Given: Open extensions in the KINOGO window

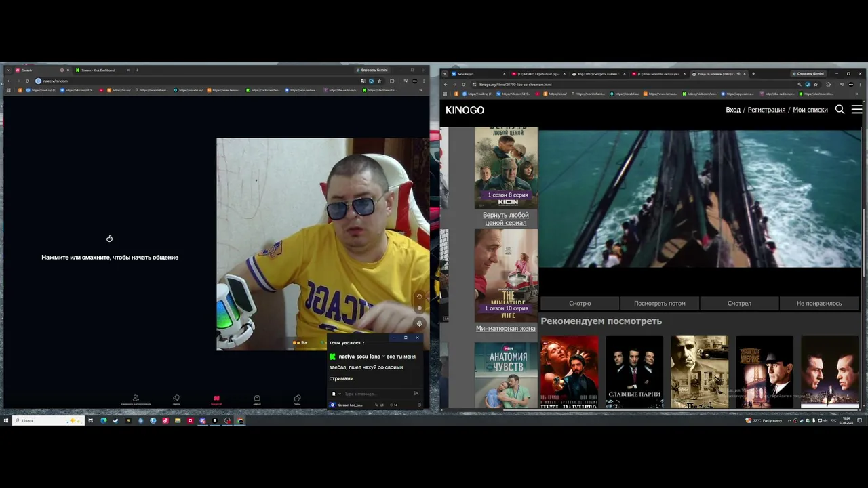Looking at the screenshot, I should [828, 85].
